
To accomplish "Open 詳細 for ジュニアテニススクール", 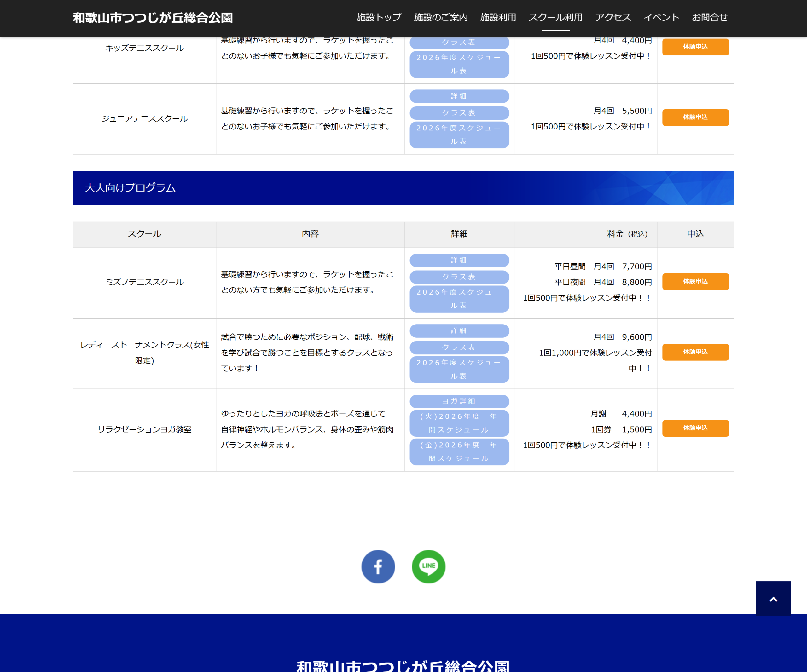I will 459,96.
